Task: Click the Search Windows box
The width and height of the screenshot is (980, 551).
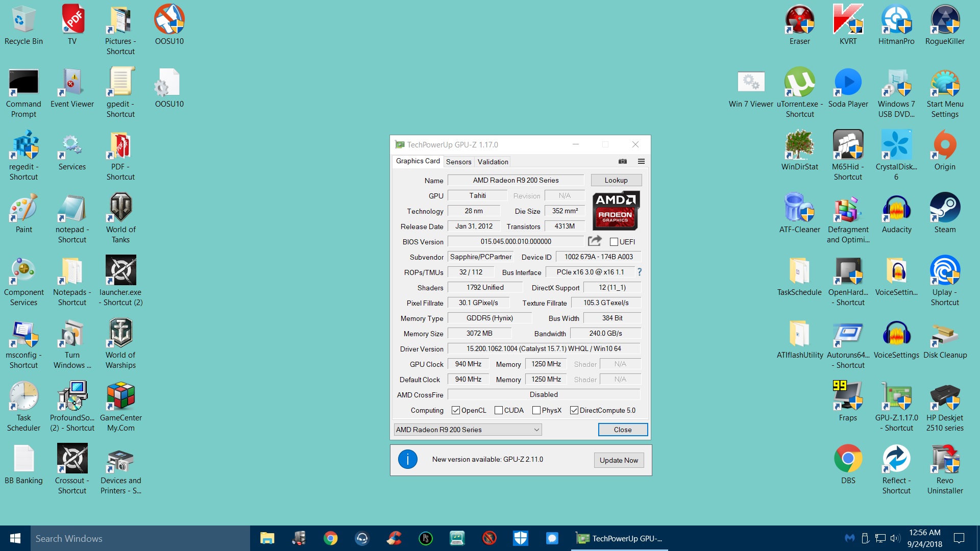Action: [140, 538]
